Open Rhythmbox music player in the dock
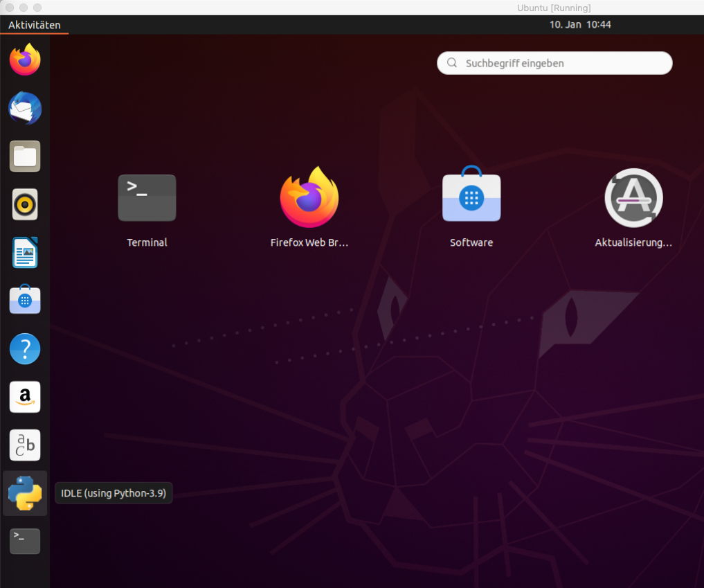 coord(25,205)
